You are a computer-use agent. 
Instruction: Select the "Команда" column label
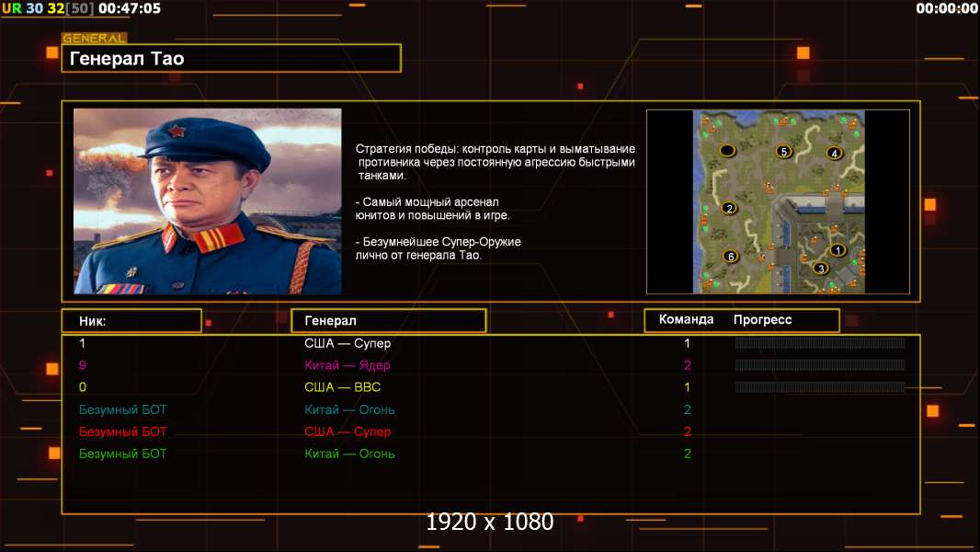(x=686, y=319)
